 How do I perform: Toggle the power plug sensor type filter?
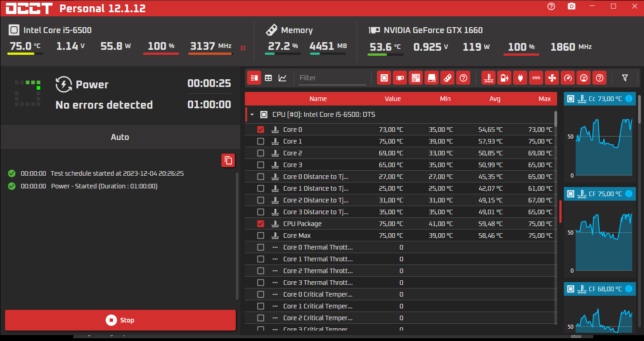520,78
